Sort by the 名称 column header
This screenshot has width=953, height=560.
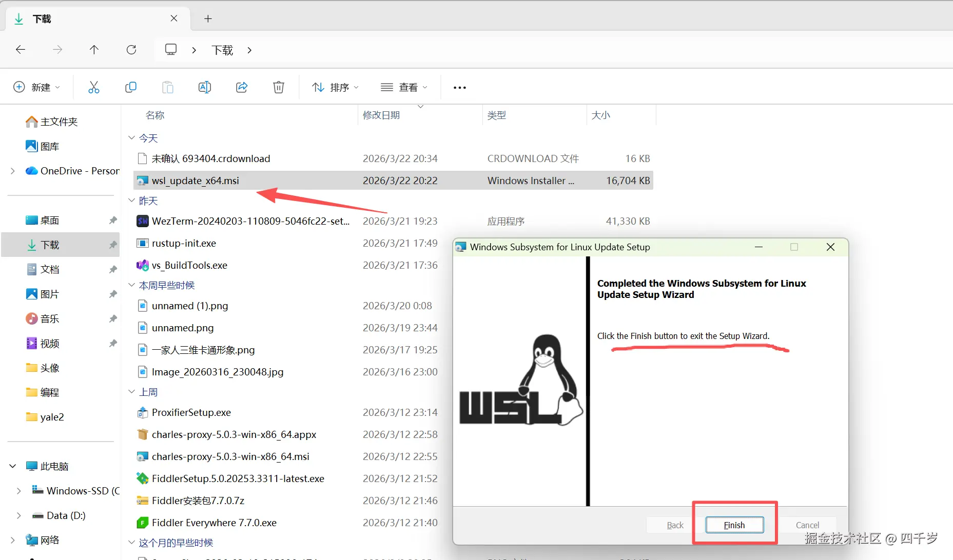point(155,115)
